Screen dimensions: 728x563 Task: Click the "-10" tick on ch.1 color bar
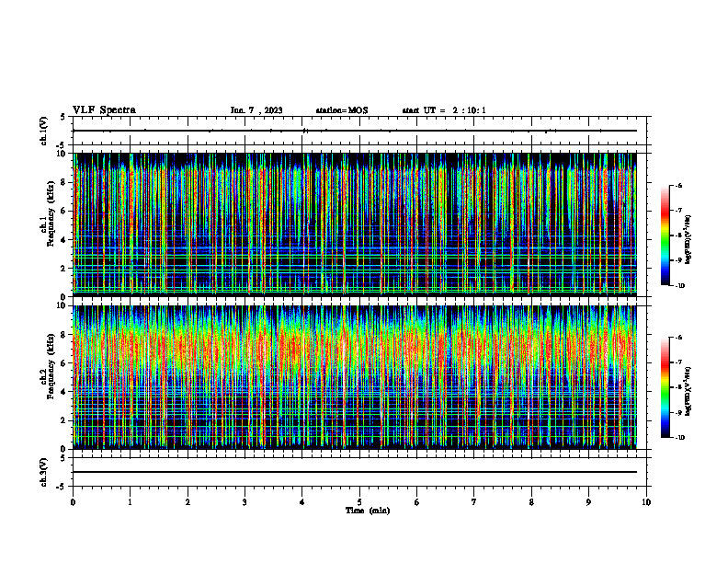(680, 286)
